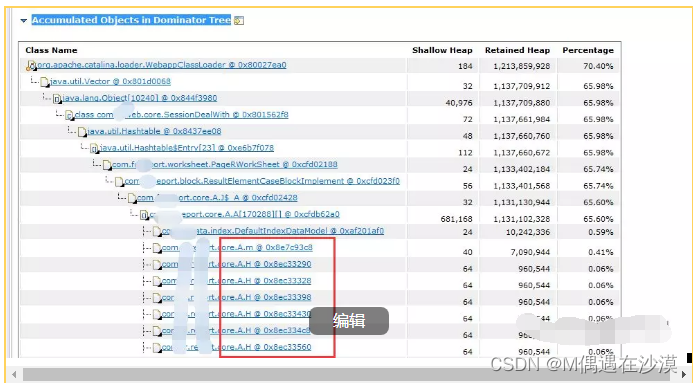Click the DefaultIndexDataModel object icon
This screenshot has height=383, width=693.
[157, 231]
